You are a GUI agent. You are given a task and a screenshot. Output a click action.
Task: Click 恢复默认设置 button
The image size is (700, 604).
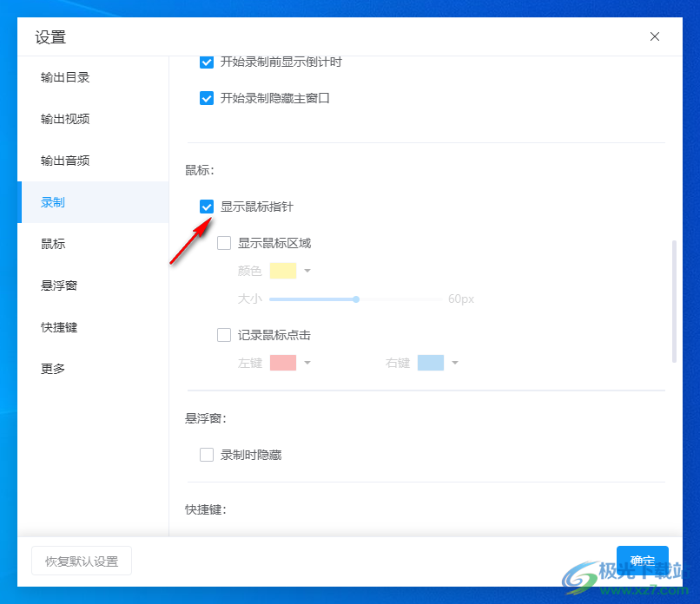point(82,561)
